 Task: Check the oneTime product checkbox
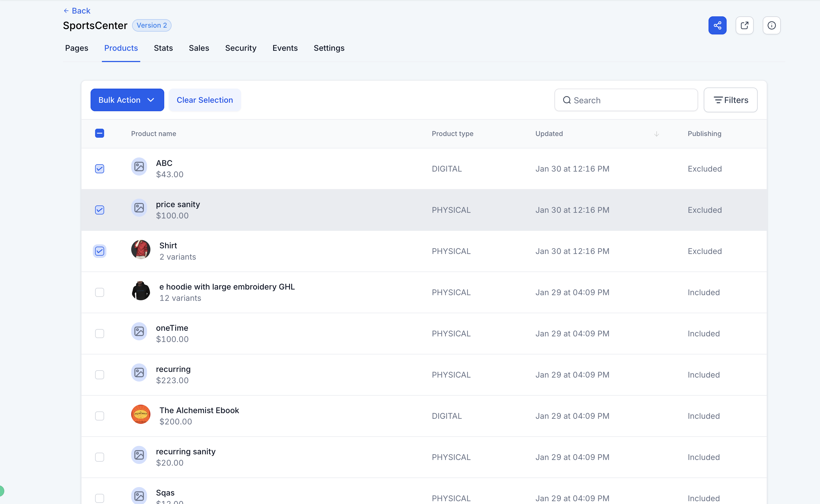point(100,333)
